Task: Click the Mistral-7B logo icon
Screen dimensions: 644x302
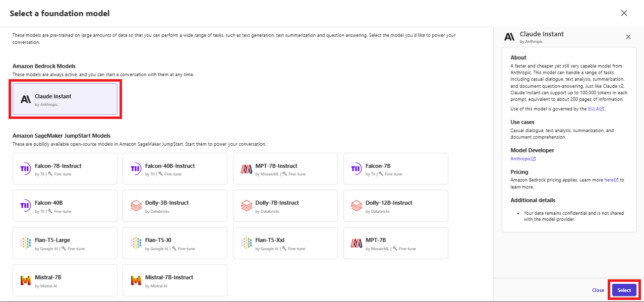Action: (x=25, y=280)
